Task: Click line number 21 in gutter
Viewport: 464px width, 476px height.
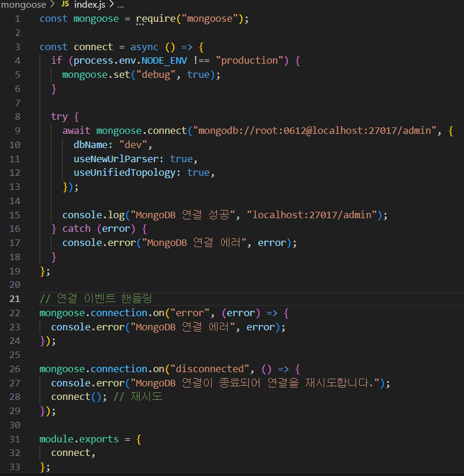Action: 15,299
